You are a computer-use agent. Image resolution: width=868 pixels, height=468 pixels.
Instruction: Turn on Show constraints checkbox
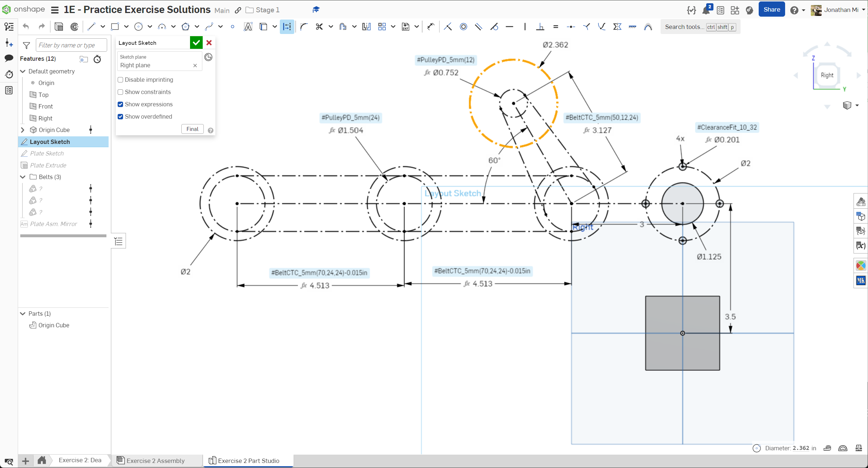pyautogui.click(x=121, y=92)
